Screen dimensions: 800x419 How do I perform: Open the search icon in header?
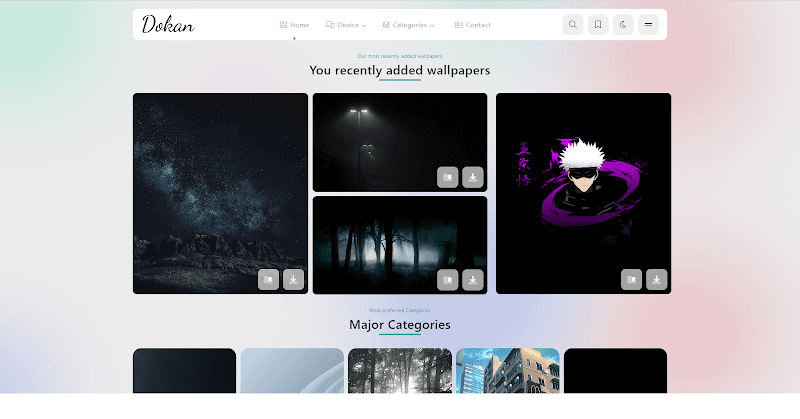coord(572,24)
